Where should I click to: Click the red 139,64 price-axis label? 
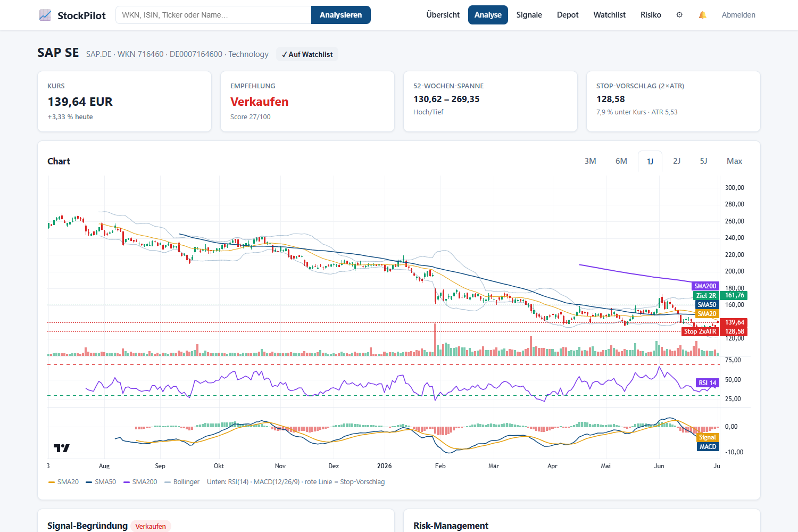click(x=735, y=322)
